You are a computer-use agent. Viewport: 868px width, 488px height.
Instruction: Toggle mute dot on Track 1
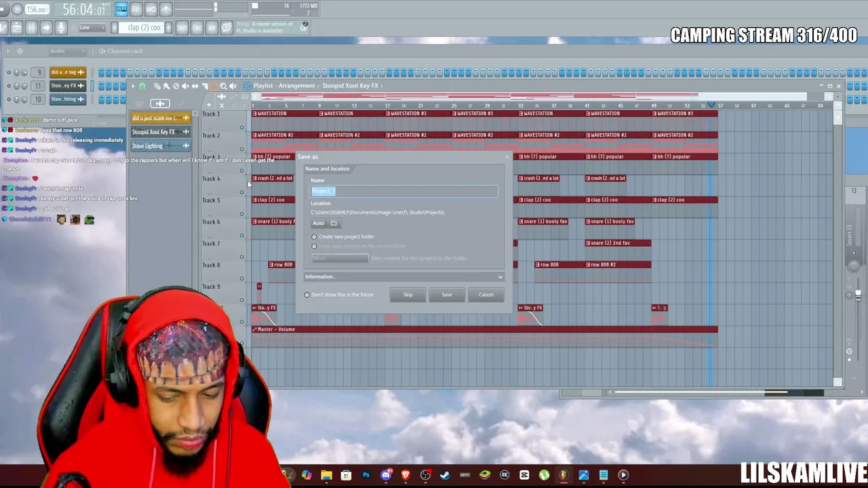(241, 127)
